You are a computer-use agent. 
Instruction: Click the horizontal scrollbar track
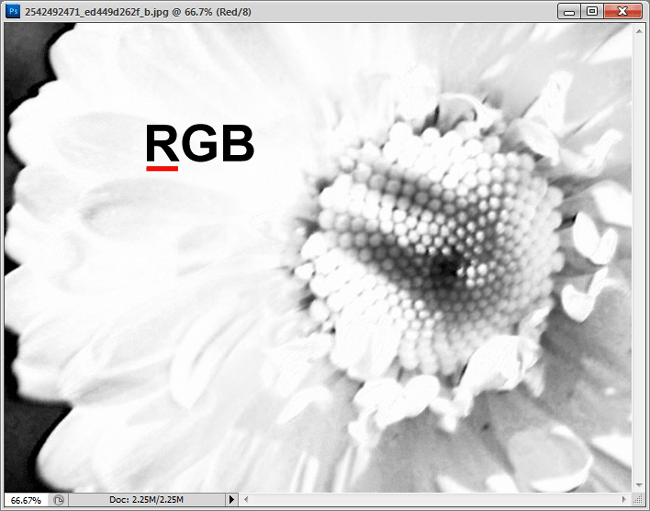435,499
